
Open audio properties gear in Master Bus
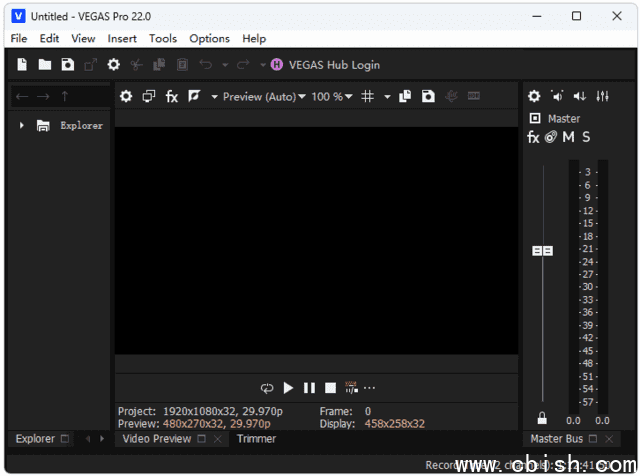click(534, 97)
